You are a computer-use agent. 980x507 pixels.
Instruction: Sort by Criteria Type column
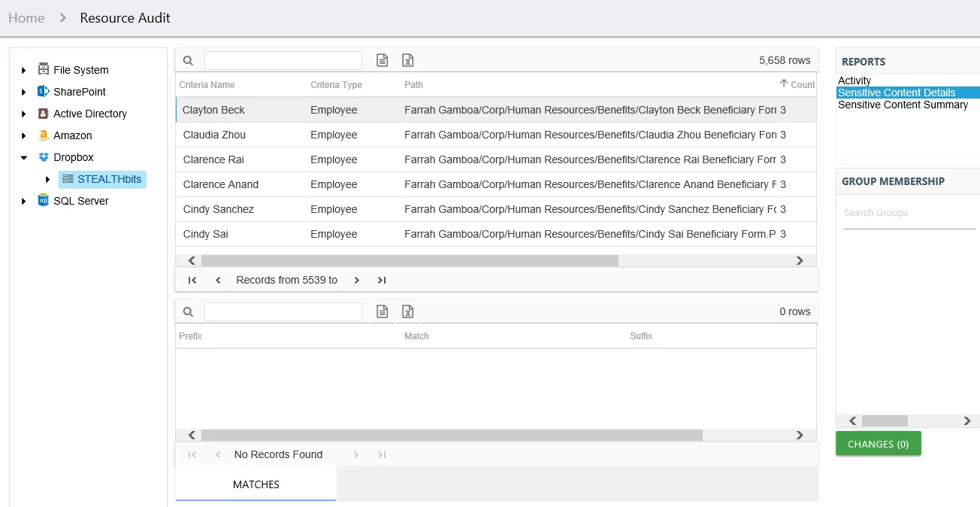(x=336, y=85)
